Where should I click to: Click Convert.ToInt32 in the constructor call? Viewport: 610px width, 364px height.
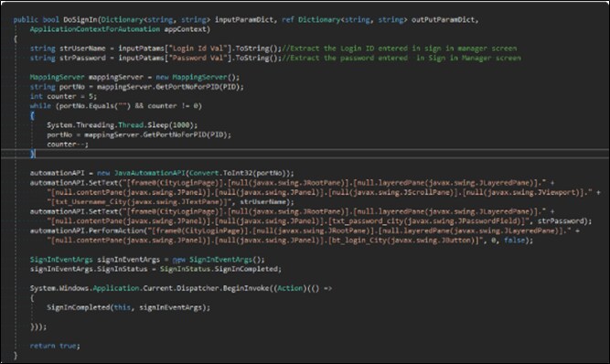tap(221, 173)
